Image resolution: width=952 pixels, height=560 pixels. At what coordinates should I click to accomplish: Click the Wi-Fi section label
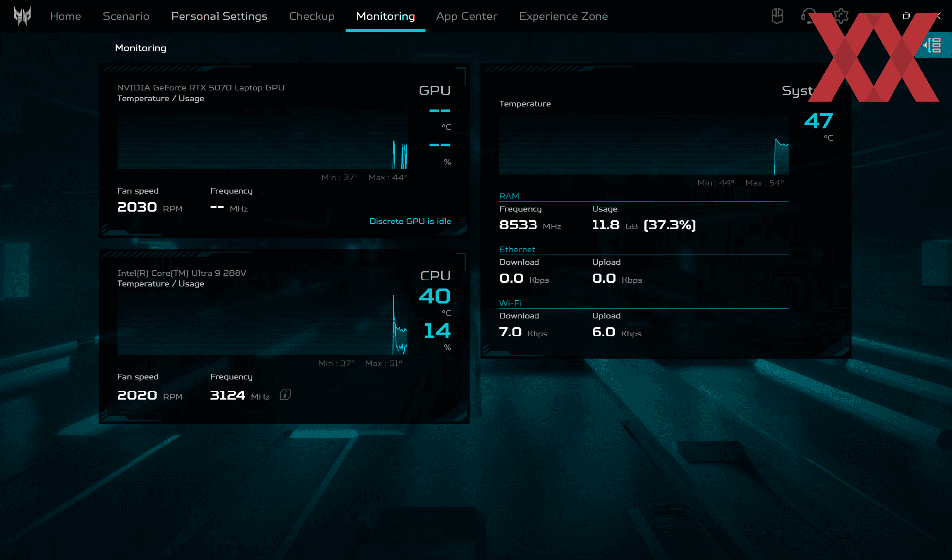pos(510,303)
